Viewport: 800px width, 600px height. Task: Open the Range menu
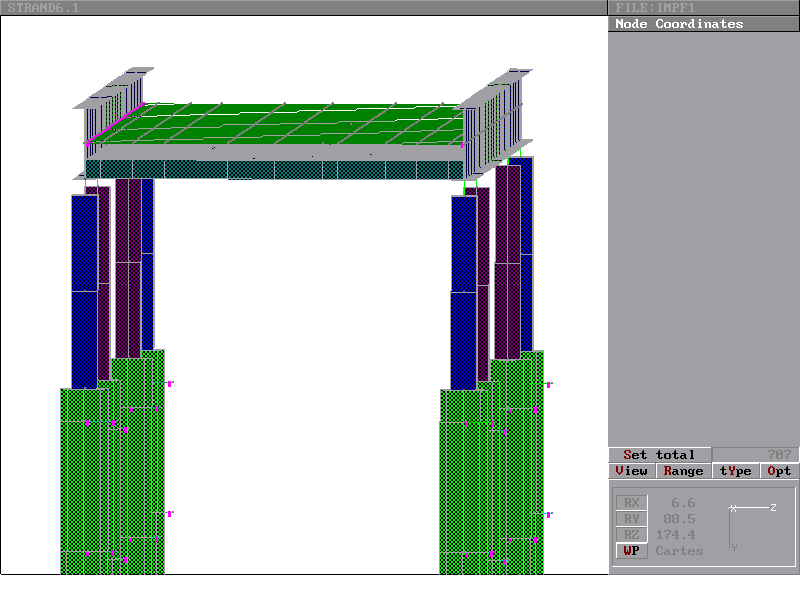[683, 471]
